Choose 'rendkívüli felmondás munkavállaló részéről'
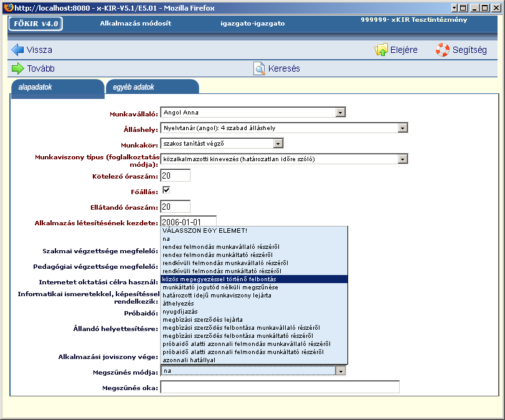Screen dimensions: 505x420 pyautogui.click(x=254, y=263)
